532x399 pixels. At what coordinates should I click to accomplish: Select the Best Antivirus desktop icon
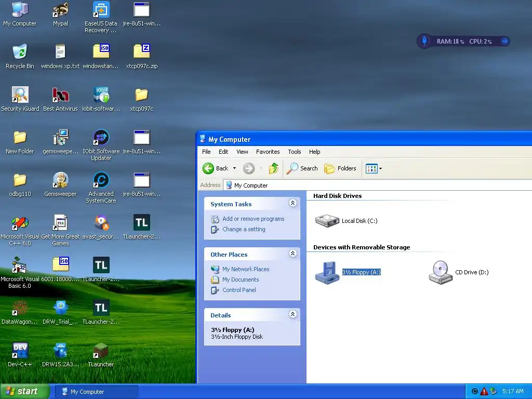pyautogui.click(x=60, y=95)
